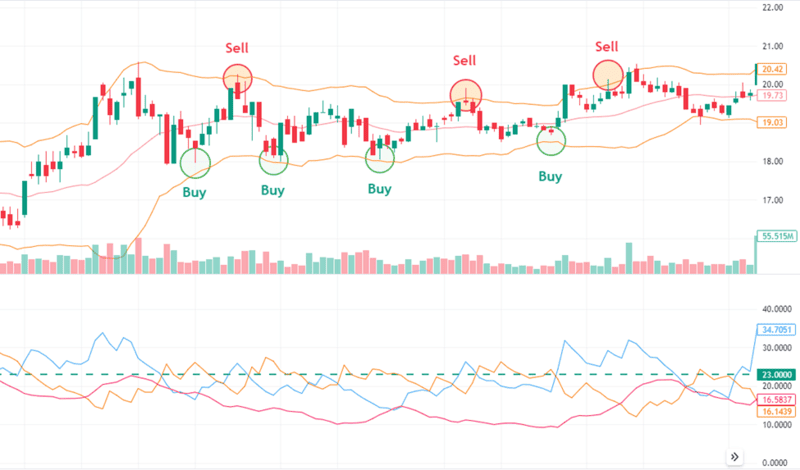The height and width of the screenshot is (470, 800).
Task: Click the 16.1439 orange indicator value label
Action: point(776,411)
